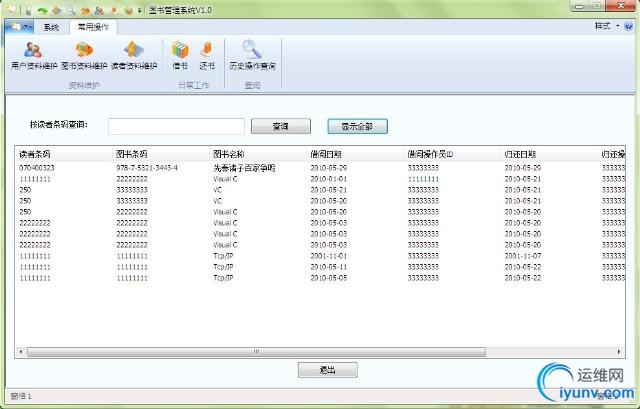This screenshot has width=640, height=409.
Task: Select the Common Operations (常用操作) tab
Action: coord(93,27)
